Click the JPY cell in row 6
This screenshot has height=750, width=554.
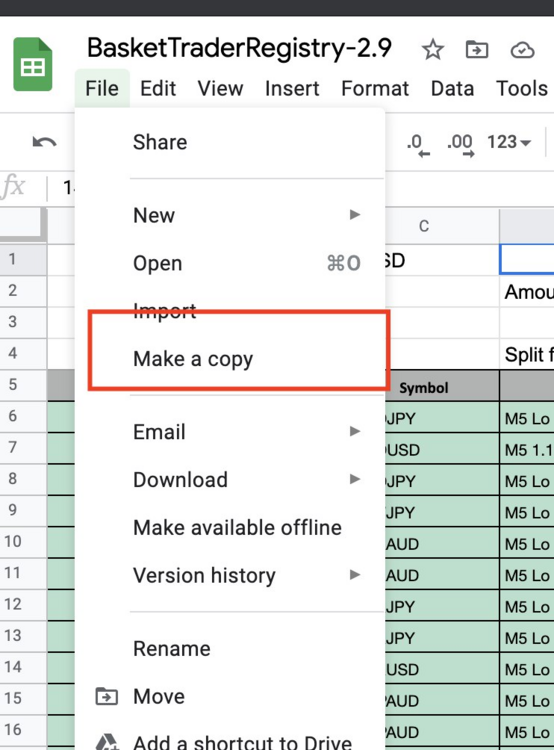(x=442, y=419)
